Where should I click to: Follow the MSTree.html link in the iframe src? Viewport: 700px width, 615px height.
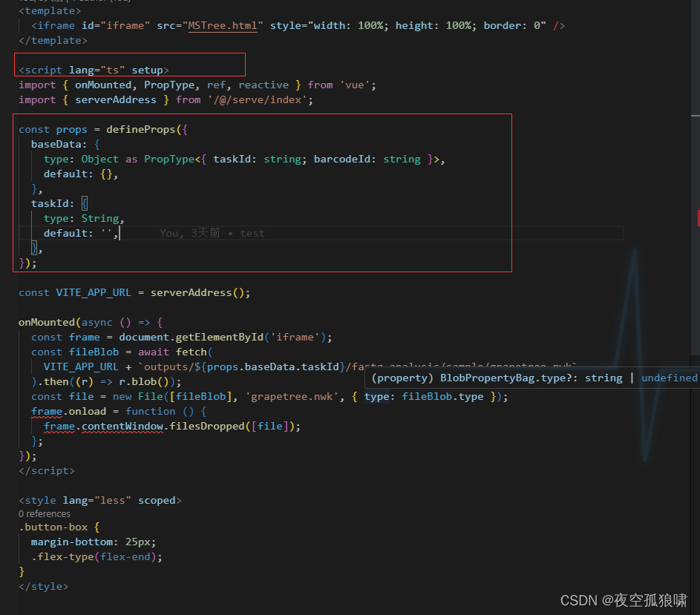[x=222, y=24]
